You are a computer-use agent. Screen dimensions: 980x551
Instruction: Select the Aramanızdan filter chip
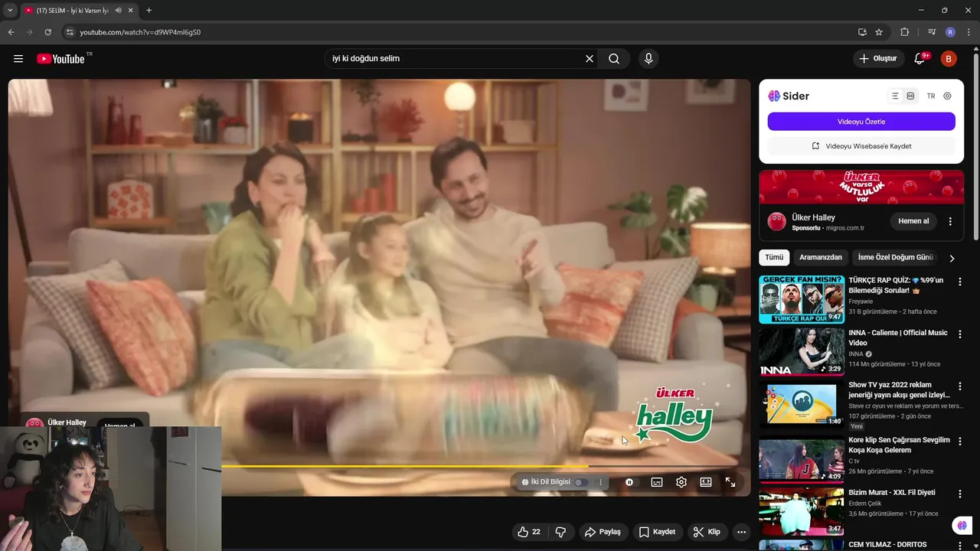click(821, 257)
